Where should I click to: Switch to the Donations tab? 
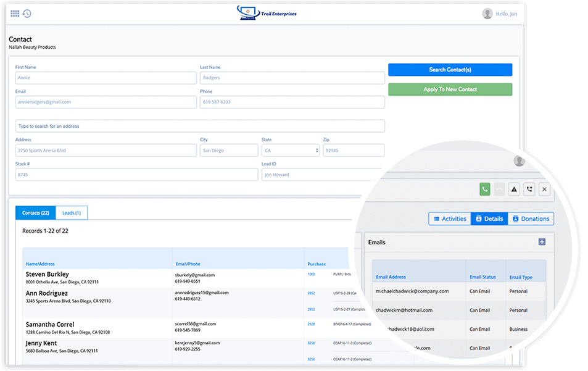(x=530, y=219)
